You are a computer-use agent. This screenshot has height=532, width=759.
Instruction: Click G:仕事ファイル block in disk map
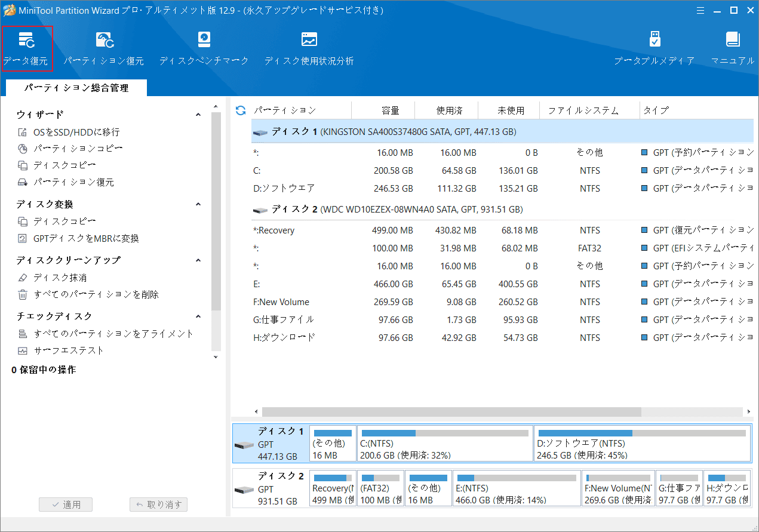[x=679, y=488]
